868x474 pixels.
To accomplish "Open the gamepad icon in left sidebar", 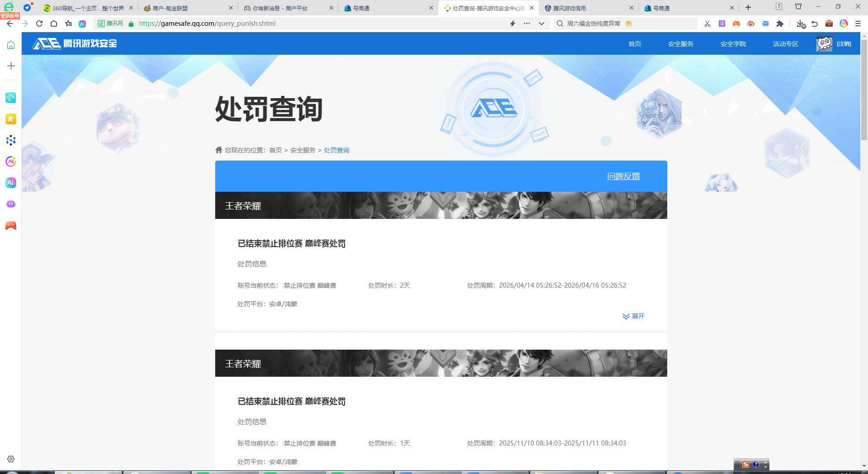I will 10,226.
